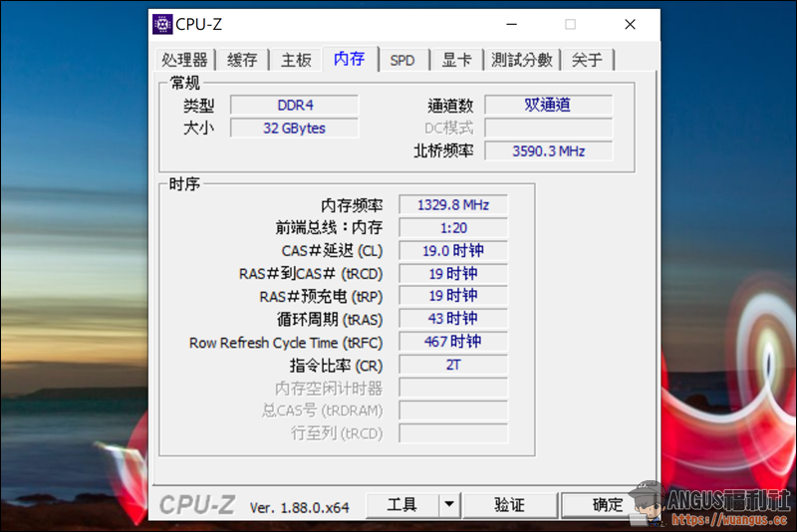This screenshot has width=797, height=532.
Task: Click the 3590.3 MHz northbridge frequency field
Action: pyautogui.click(x=548, y=151)
